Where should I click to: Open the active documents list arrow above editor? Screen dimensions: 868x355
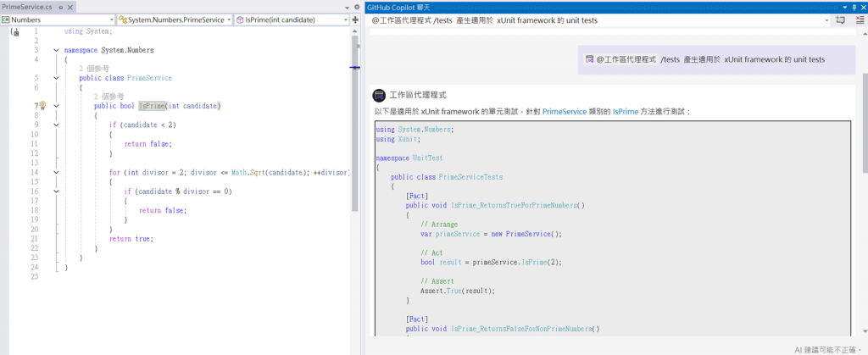coord(347,7)
